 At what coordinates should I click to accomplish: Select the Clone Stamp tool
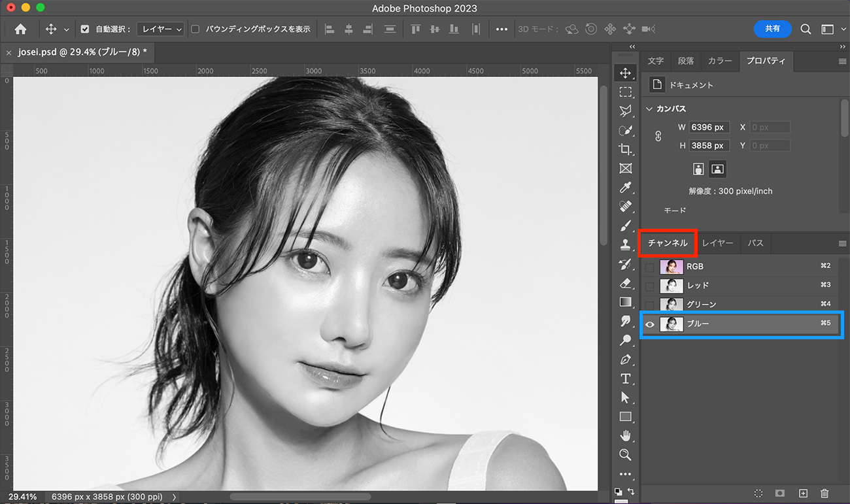tap(626, 244)
